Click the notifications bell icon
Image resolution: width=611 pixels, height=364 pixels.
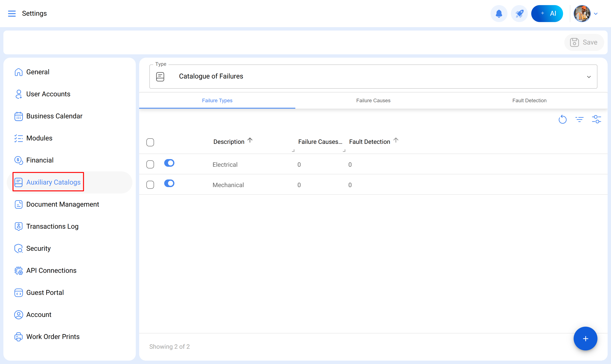[499, 14]
